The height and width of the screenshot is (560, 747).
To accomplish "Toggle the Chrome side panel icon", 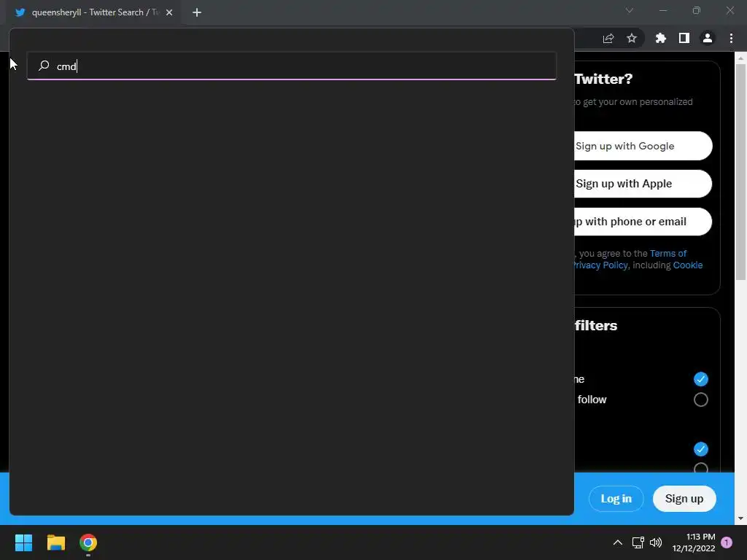I will tap(684, 38).
